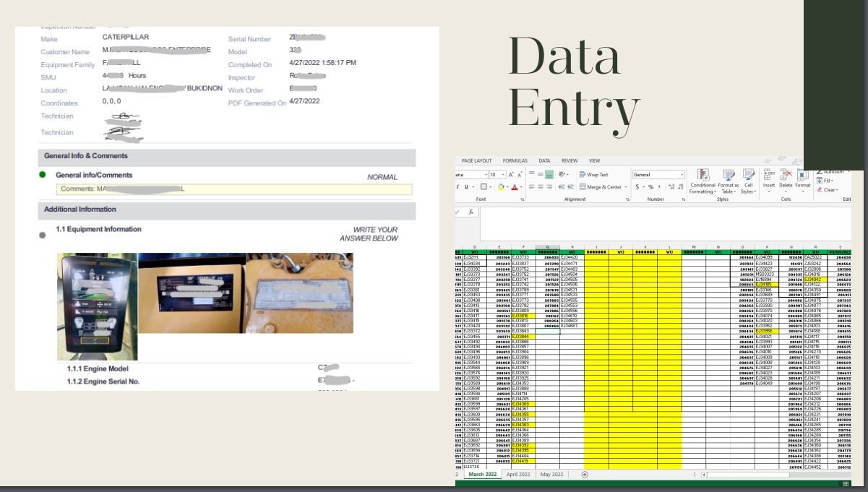Increase cell indent
The height and width of the screenshot is (492, 868).
click(x=571, y=186)
